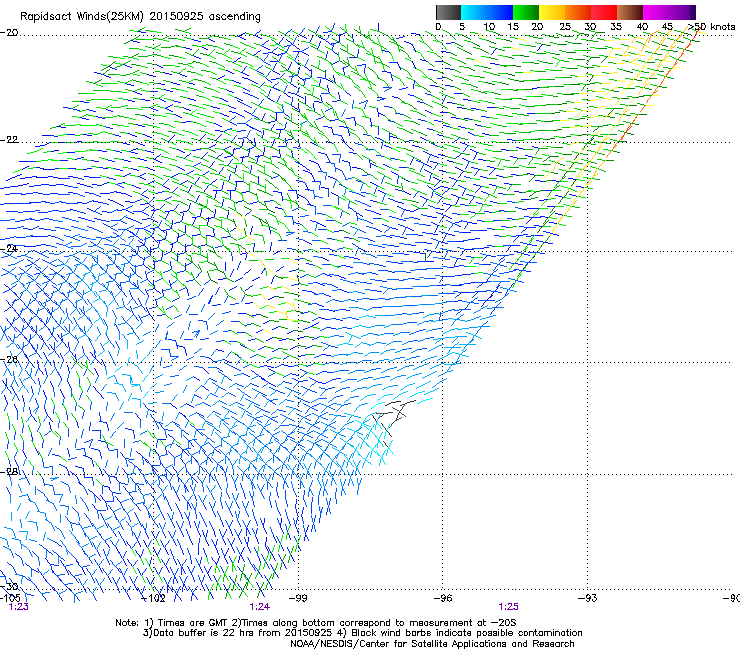Click the '>50 knots' legend label

[x=711, y=27]
